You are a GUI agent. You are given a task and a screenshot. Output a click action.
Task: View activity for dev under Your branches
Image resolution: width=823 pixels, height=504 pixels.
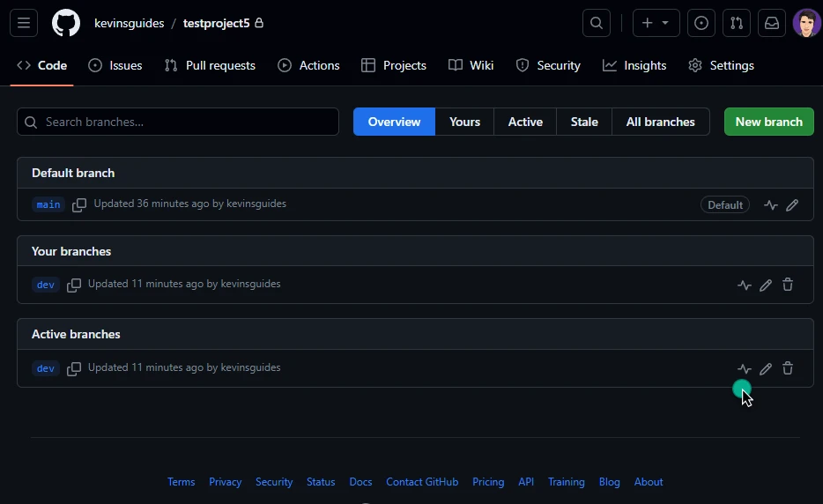pos(745,285)
